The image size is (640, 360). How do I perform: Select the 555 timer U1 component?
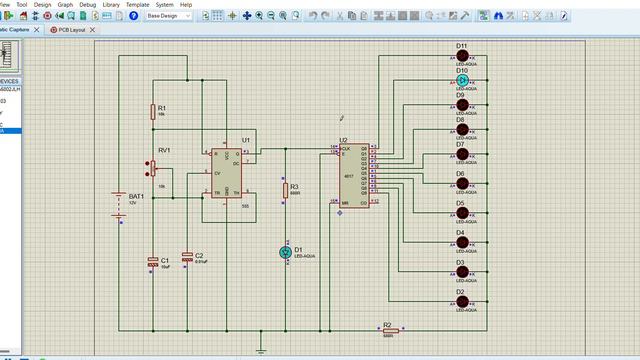(x=227, y=173)
